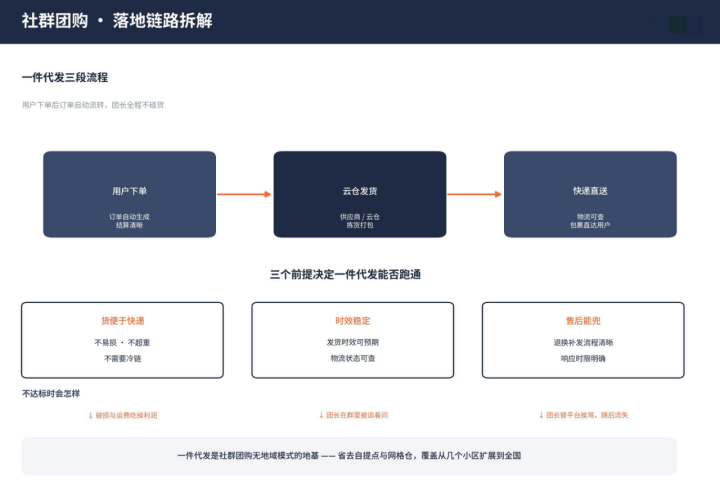Click the 售后能兜 card heading
Viewport: 720px width, 489px height.
coord(583,320)
